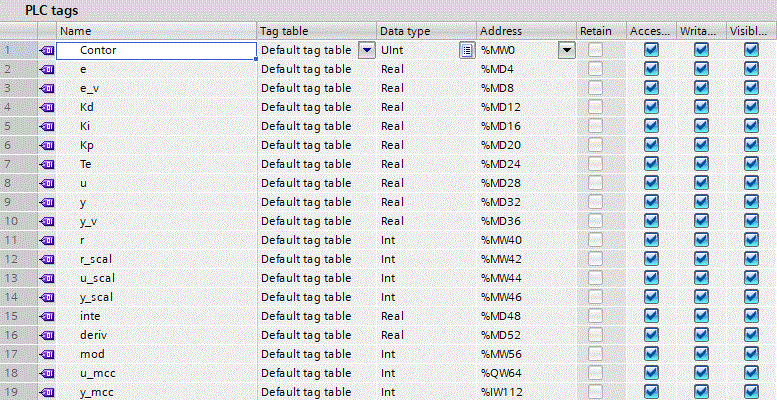This screenshot has width=777, height=400.
Task: Click the Data type column header
Action: pos(425,31)
